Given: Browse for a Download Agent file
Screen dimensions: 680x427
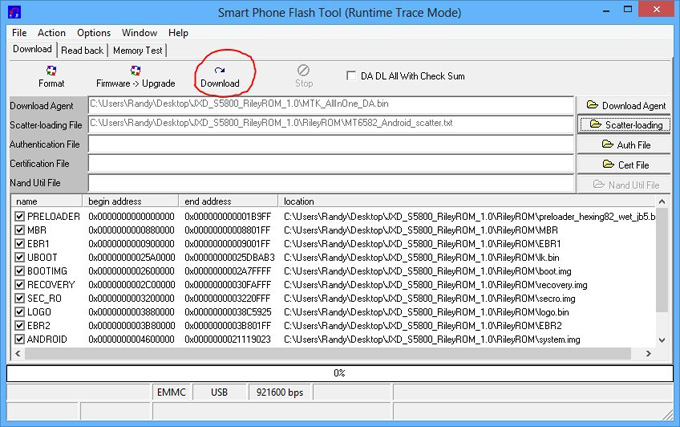Looking at the screenshot, I should tap(624, 105).
